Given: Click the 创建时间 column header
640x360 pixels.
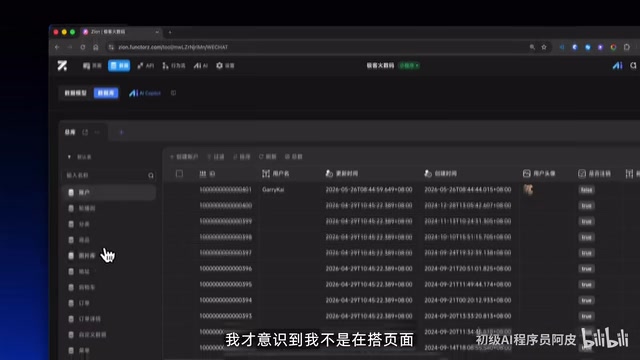Looking at the screenshot, I should point(440,174).
